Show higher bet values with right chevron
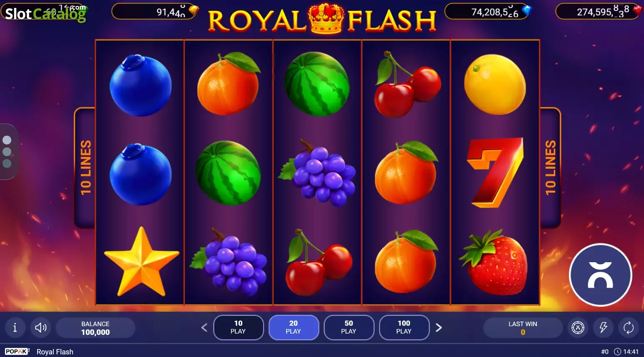Image resolution: width=644 pixels, height=357 pixels. coord(438,328)
